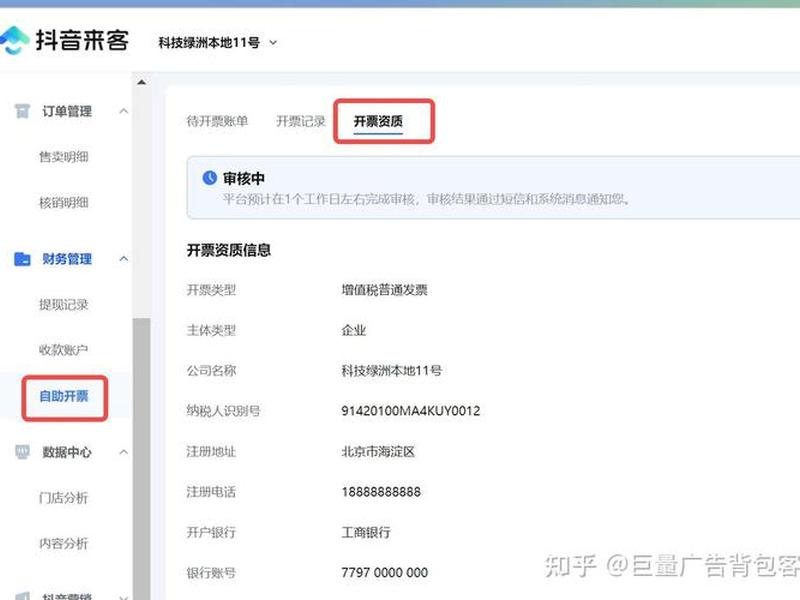Collapse the 财务管理 section chevron
The height and width of the screenshot is (600, 800).
pos(123,259)
